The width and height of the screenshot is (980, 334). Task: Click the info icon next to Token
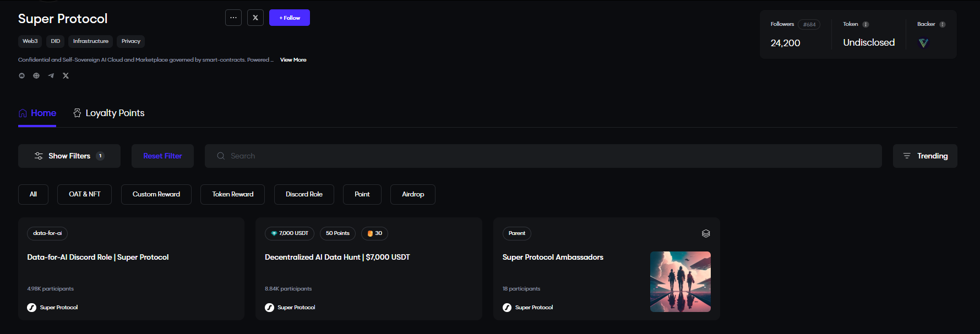pos(865,24)
